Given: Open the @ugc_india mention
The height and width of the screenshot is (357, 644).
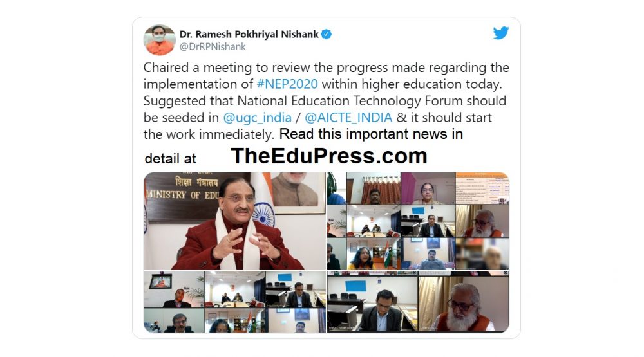Looking at the screenshot, I should [x=257, y=118].
